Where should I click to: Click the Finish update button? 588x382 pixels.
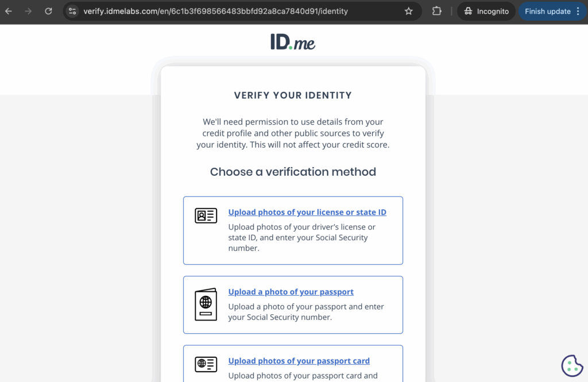pos(547,11)
